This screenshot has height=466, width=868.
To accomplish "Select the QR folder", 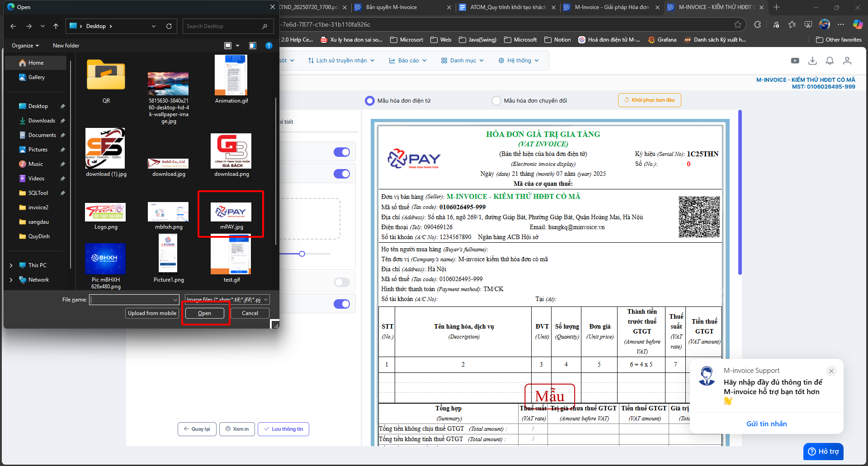I will (x=106, y=81).
